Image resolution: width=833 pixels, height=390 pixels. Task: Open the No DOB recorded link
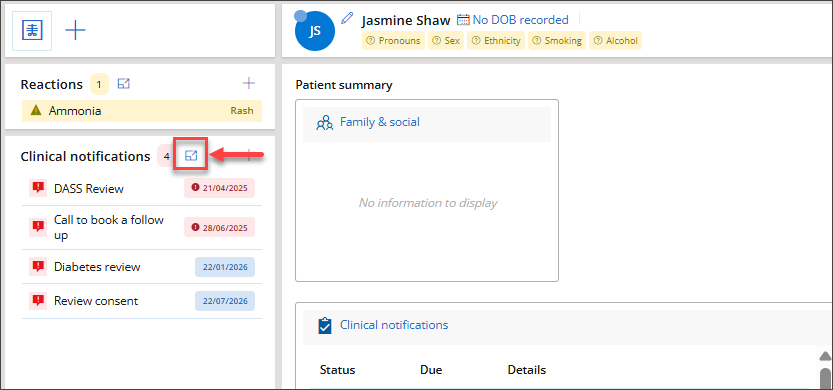tap(521, 20)
